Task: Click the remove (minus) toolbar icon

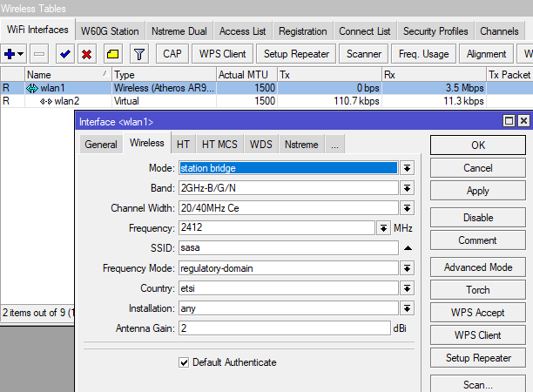Action: 40,54
